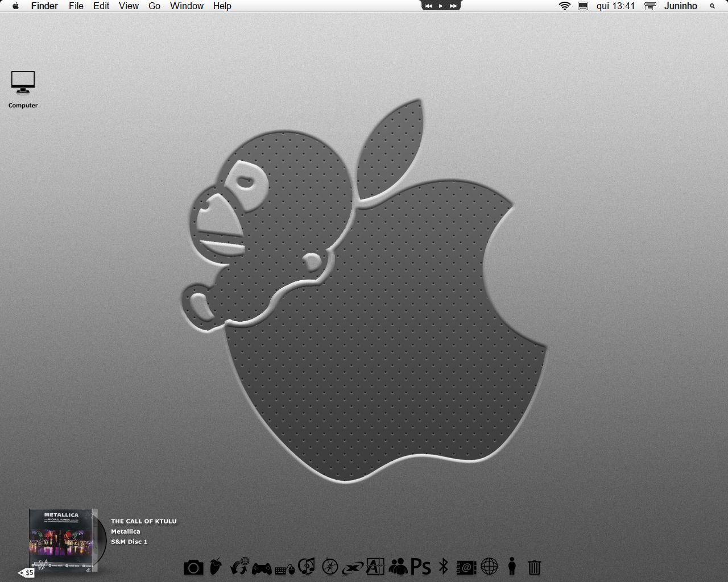The image size is (728, 582).
Task: Click the album name S&M Disc 1
Action: coord(129,542)
